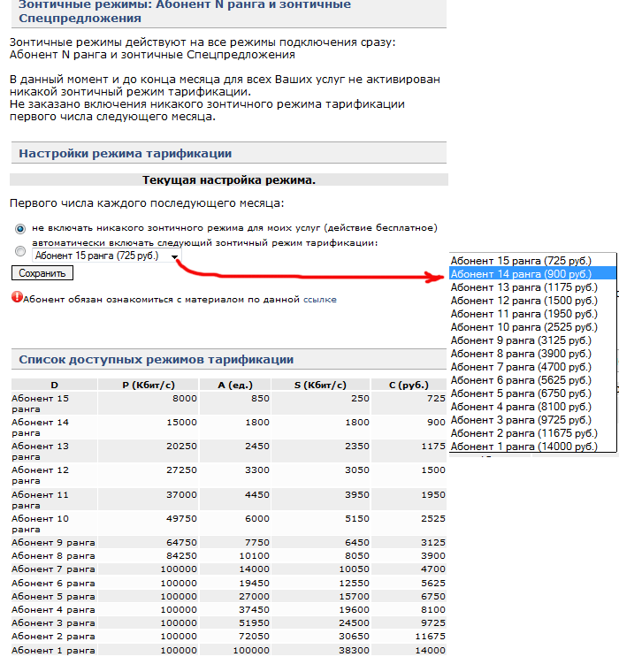Click 'Абонент 9 ранга' table row label

55,543
